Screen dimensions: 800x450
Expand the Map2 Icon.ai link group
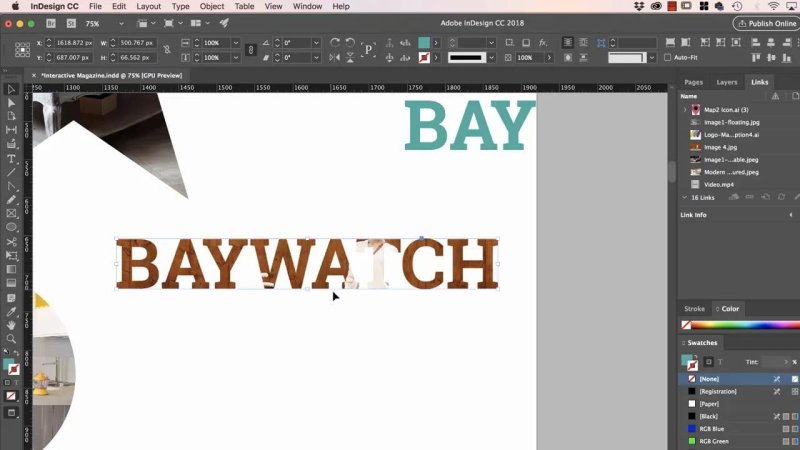click(685, 110)
